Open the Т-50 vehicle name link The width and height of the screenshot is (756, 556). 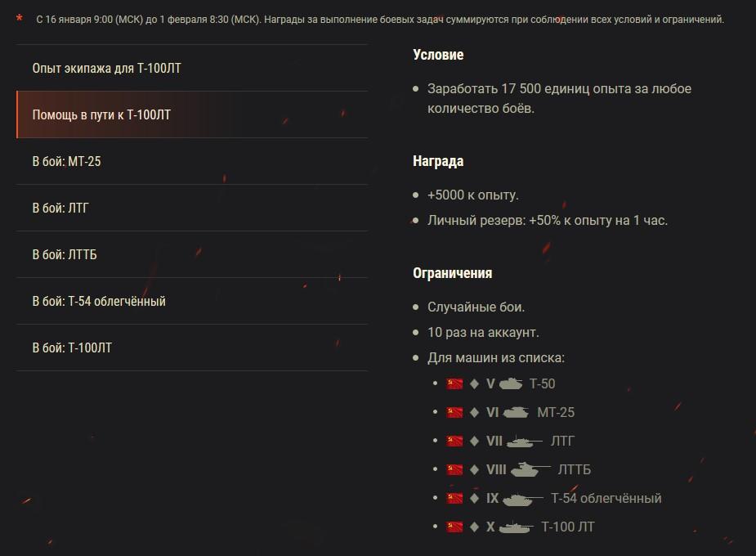tap(542, 383)
